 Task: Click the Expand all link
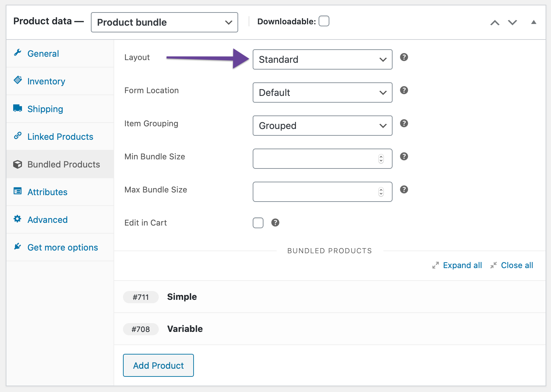tap(462, 265)
